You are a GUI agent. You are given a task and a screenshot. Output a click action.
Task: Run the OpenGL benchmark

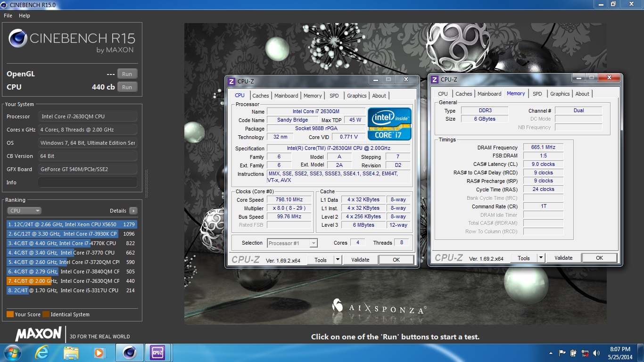pos(127,74)
